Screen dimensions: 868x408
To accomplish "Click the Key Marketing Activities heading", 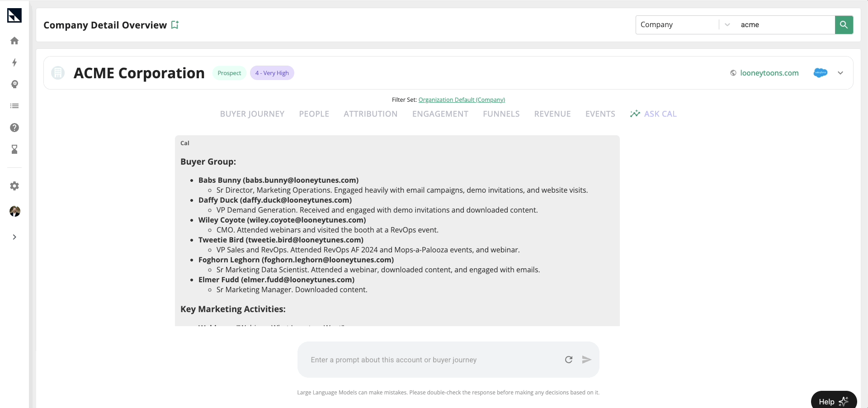I will [x=233, y=309].
